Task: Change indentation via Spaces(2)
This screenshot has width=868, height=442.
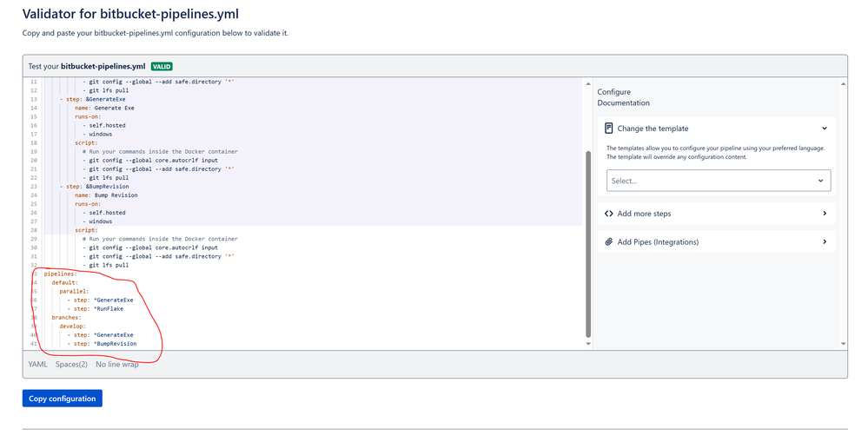Action: pyautogui.click(x=71, y=364)
